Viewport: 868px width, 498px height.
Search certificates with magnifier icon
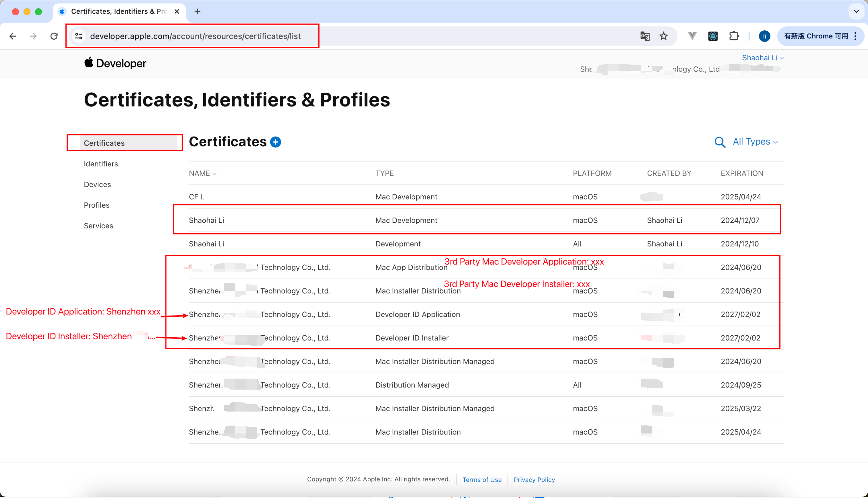click(x=720, y=142)
